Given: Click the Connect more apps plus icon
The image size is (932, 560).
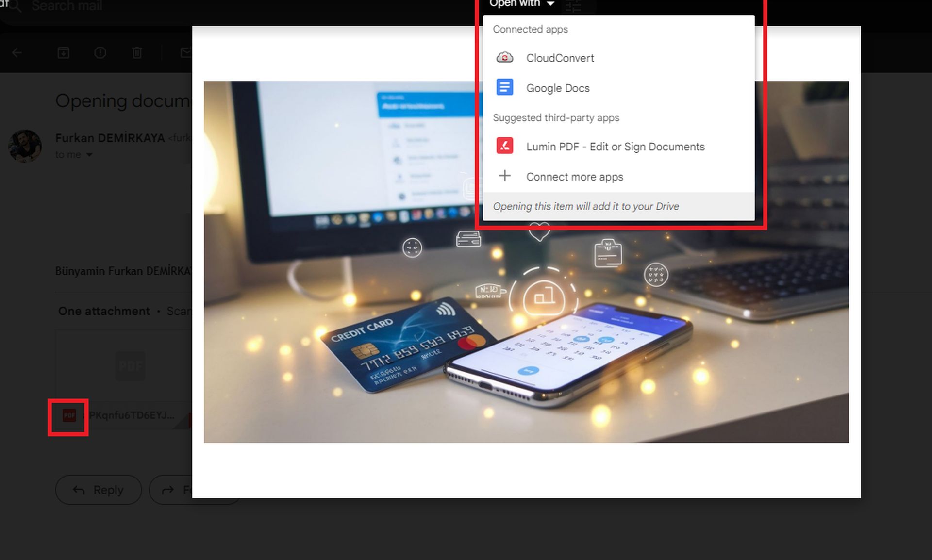Looking at the screenshot, I should pyautogui.click(x=505, y=176).
